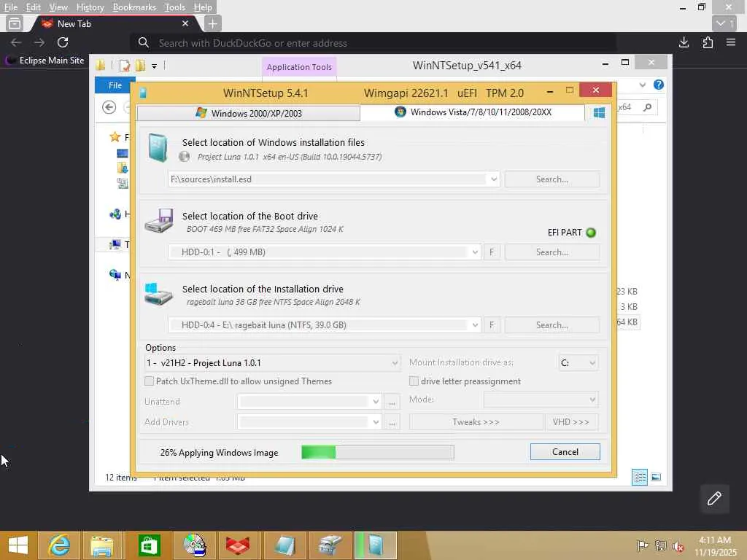Open the View menu in the browser
747x560 pixels.
point(58,7)
